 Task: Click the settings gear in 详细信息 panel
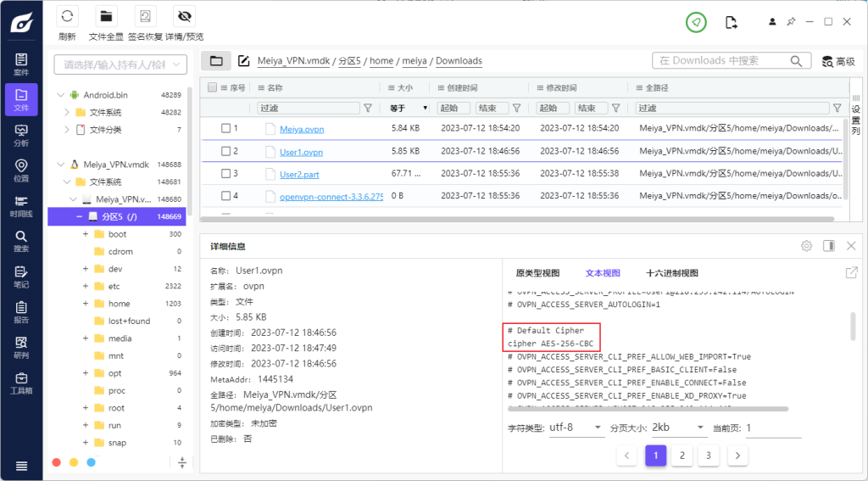coord(806,246)
